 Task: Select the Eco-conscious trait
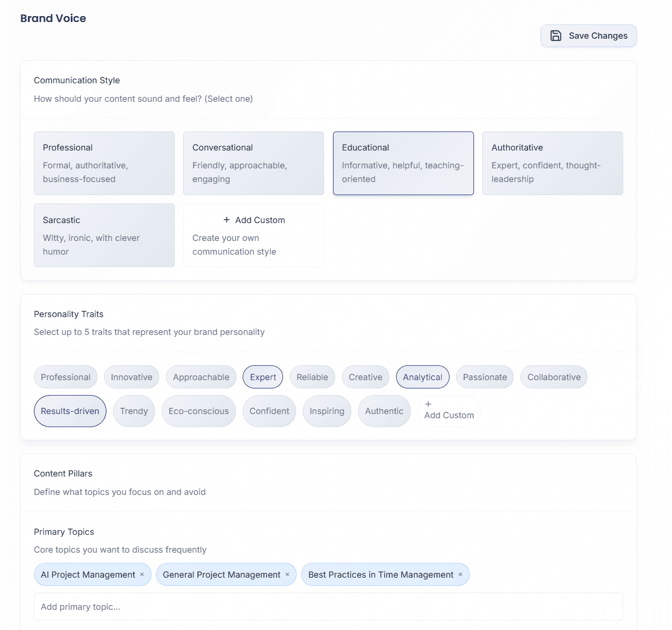click(199, 410)
